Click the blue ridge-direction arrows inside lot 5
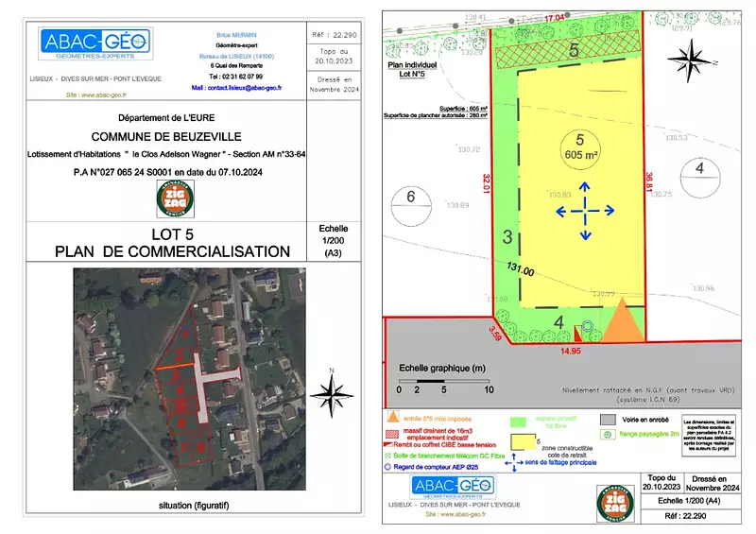The height and width of the screenshot is (534, 756). coord(586,210)
